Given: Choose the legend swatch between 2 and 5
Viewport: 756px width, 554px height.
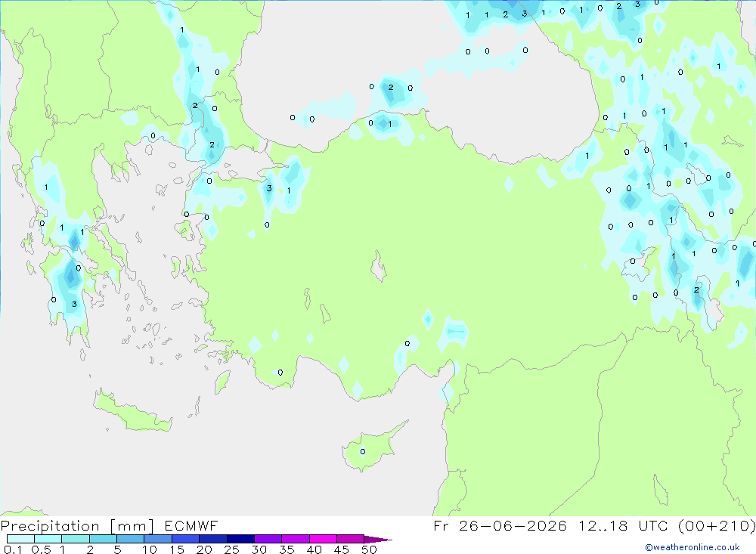Looking at the screenshot, I should click(x=103, y=539).
